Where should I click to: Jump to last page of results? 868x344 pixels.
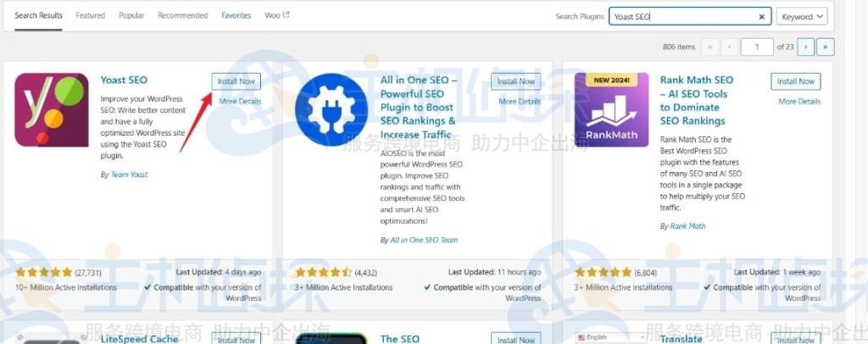(x=825, y=47)
